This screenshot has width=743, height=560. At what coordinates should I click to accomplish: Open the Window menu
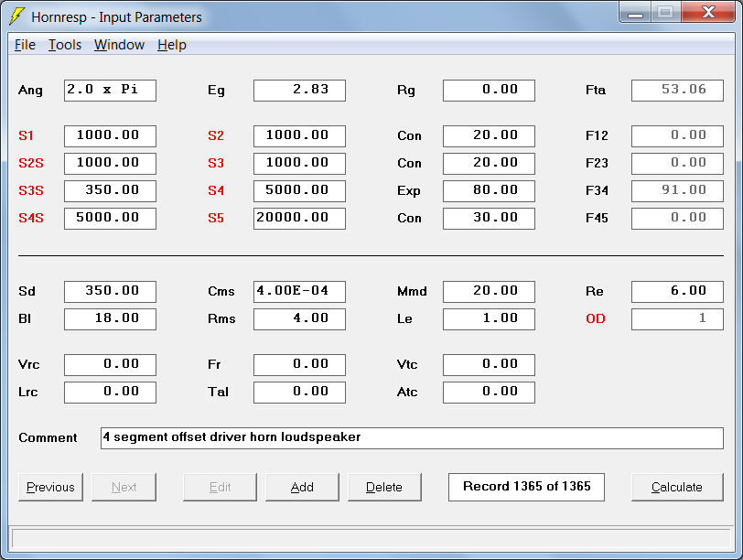(119, 45)
